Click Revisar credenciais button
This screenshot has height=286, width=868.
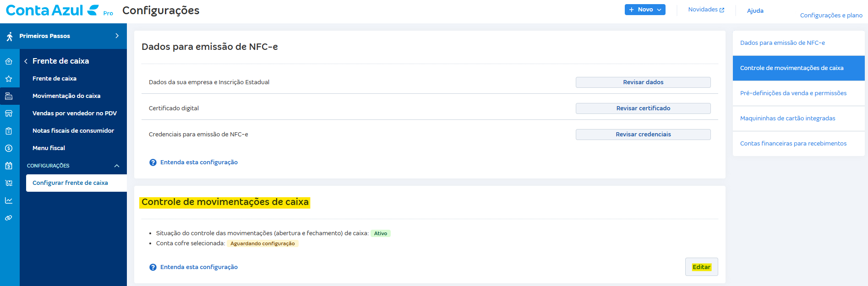tap(643, 135)
